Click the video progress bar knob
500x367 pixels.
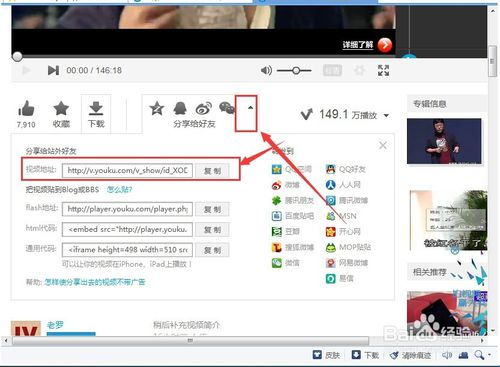click(17, 57)
